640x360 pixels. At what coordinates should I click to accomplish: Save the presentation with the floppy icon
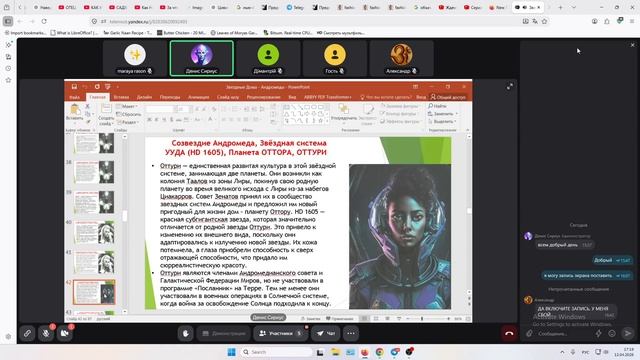74,87
